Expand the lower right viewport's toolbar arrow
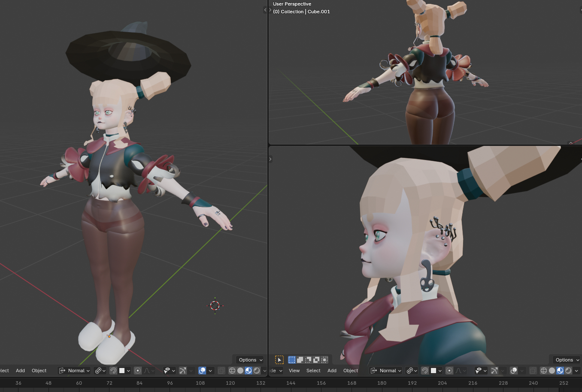Image resolution: width=582 pixels, height=392 pixels. click(x=270, y=159)
